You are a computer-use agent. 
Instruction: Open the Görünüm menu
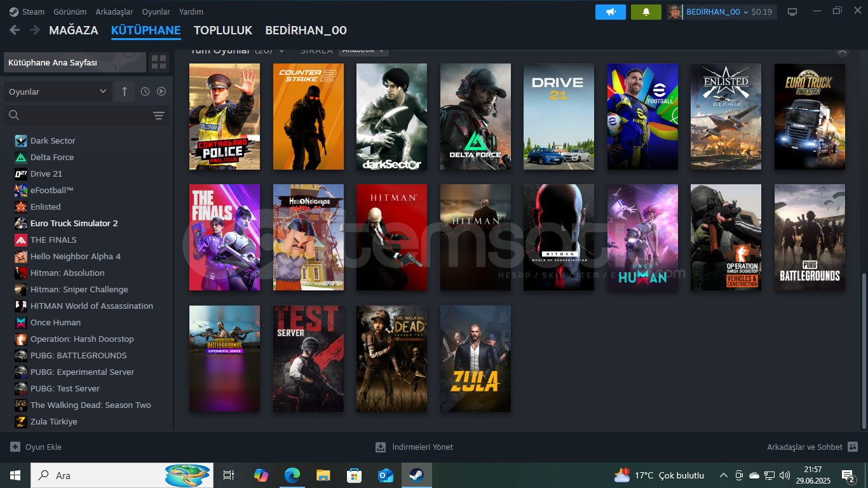[70, 11]
